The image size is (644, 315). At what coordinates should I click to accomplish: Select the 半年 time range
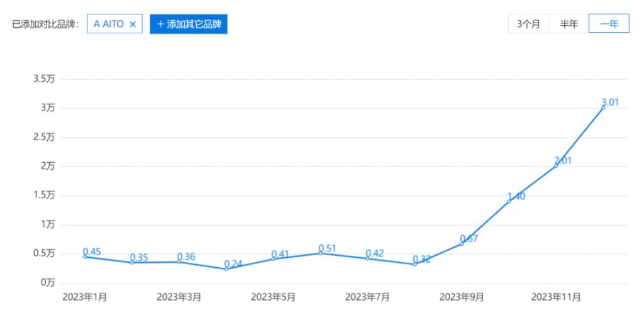pos(569,24)
